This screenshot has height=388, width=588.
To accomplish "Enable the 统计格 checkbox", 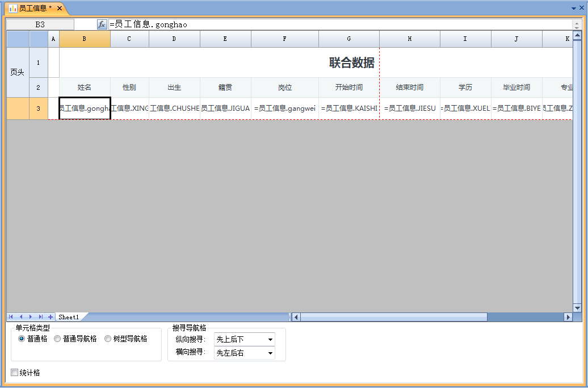I will tap(15, 373).
